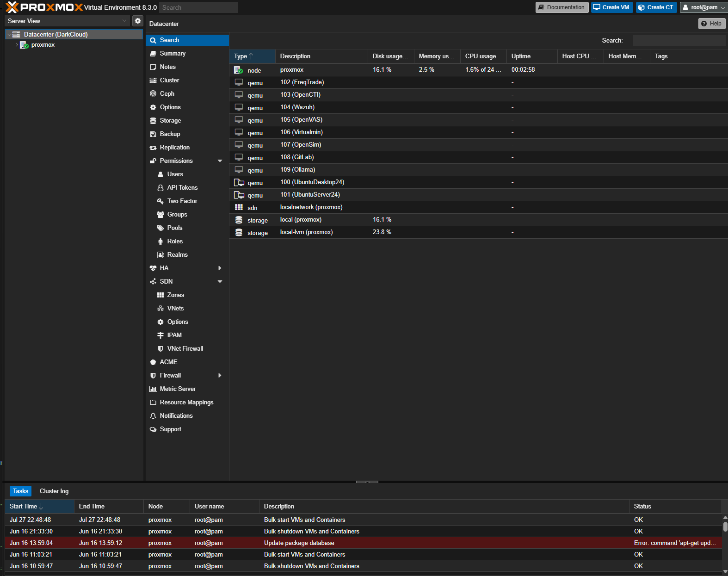Click the Ceph icon
The image size is (728, 576).
pyautogui.click(x=153, y=94)
